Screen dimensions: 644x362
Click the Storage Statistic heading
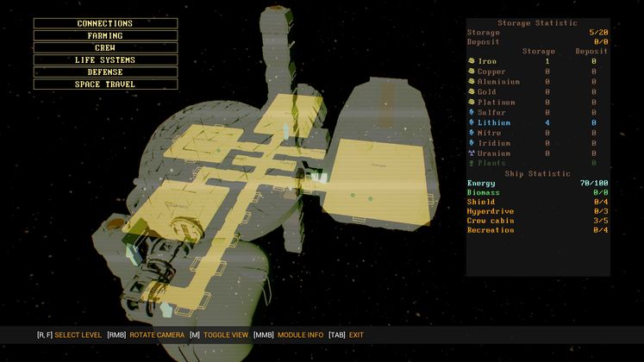[x=537, y=23]
